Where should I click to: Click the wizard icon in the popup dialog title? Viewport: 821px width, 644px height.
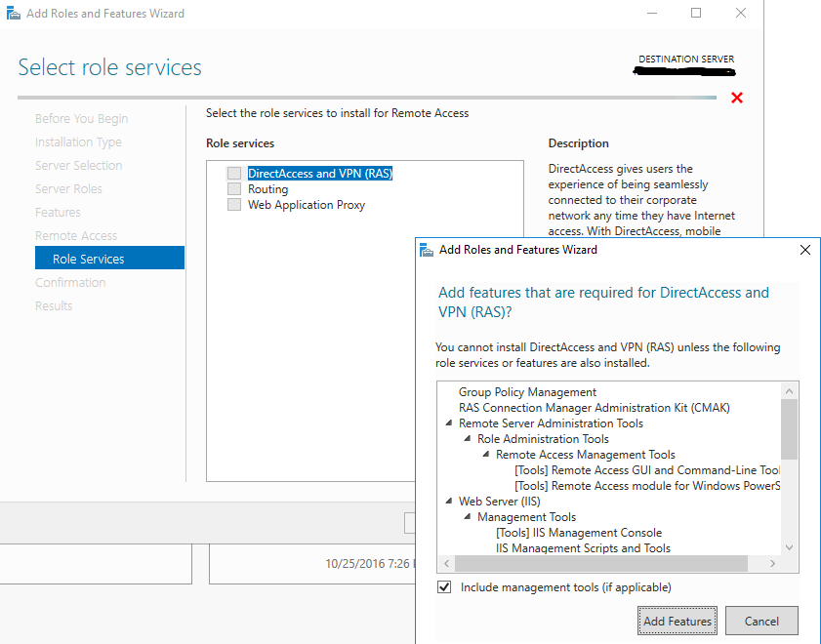(x=427, y=250)
